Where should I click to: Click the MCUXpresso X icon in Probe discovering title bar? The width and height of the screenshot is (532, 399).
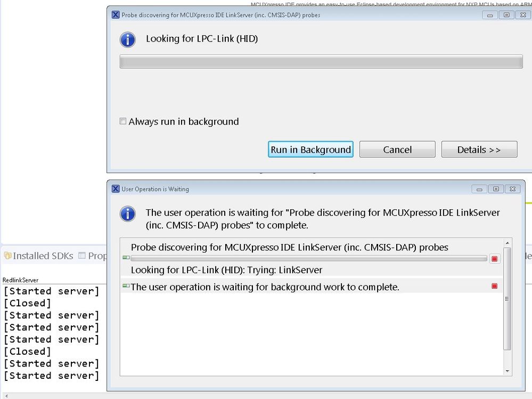pos(116,15)
